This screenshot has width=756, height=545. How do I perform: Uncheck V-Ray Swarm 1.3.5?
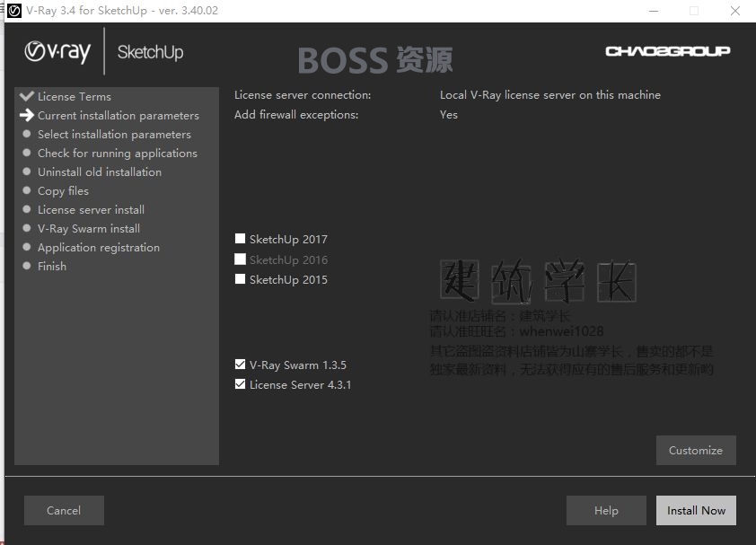pos(240,365)
